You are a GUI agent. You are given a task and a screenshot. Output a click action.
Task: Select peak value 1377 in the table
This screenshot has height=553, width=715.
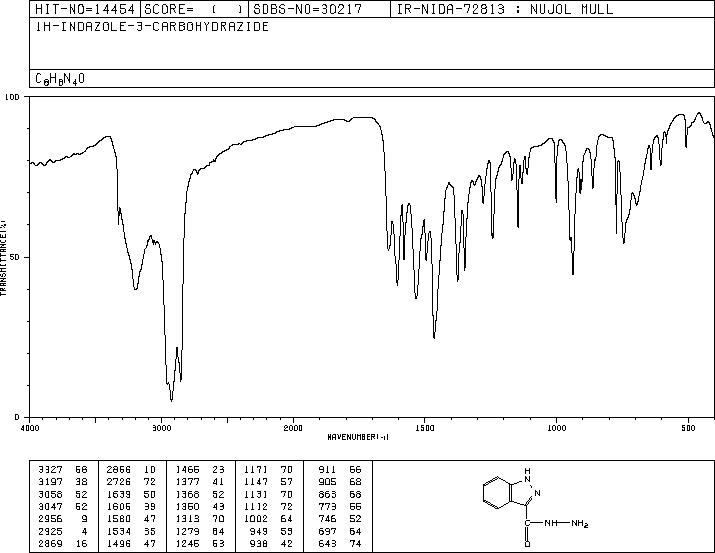coord(187,482)
